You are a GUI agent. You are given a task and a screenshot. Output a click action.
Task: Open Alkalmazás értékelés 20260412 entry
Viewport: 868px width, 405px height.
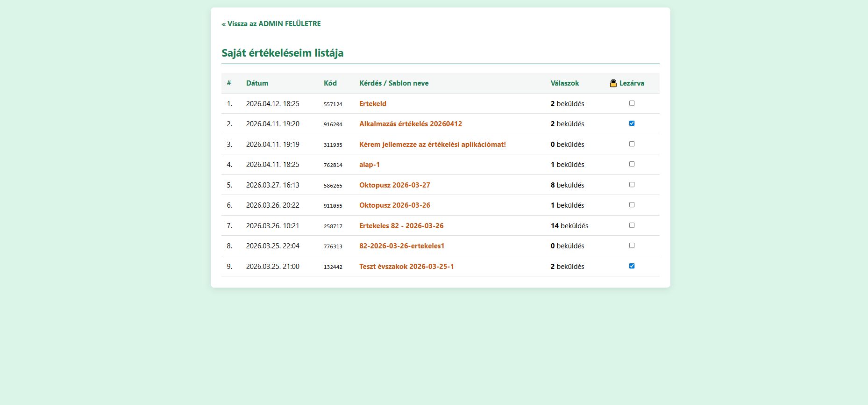pyautogui.click(x=410, y=124)
